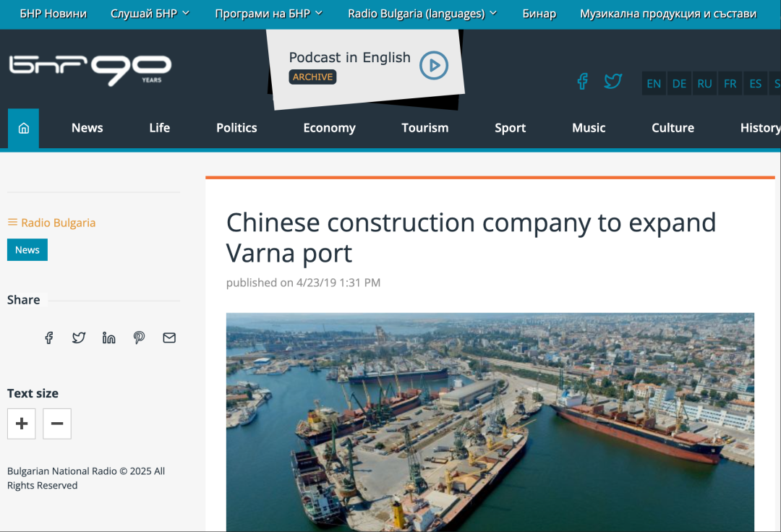Share article on LinkedIn
781x532 pixels.
pos(108,338)
